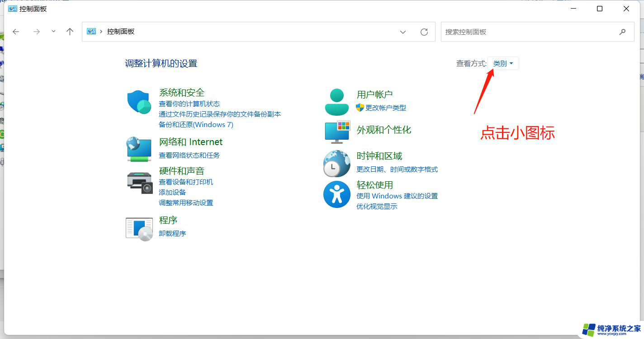Click the shield icon beside 更改帐户类型
This screenshot has height=339, width=644.
tap(360, 108)
